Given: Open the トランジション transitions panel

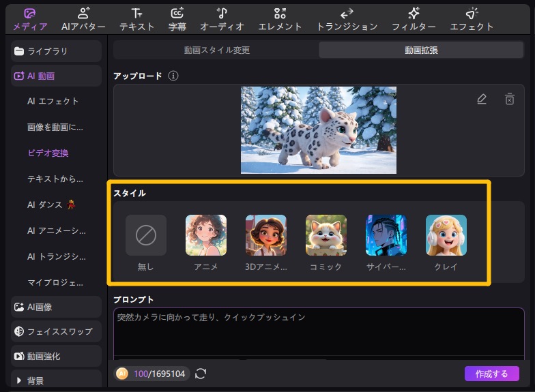Looking at the screenshot, I should pyautogui.click(x=347, y=19).
